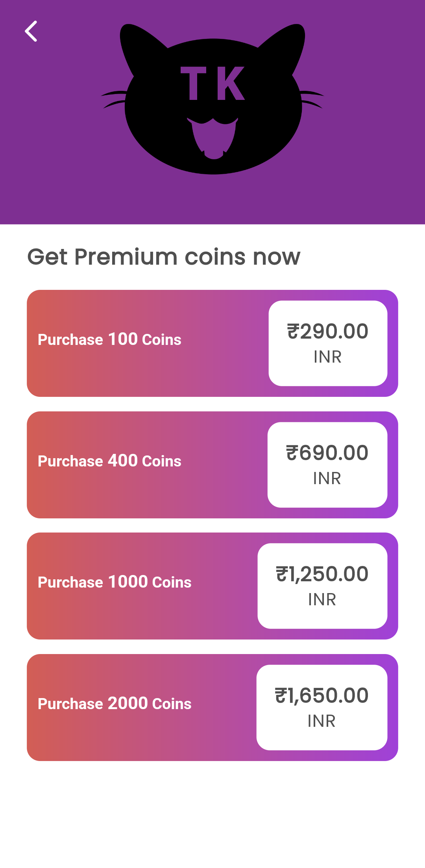Tap the rupee symbol beside 1,650.00

pyautogui.click(x=281, y=695)
